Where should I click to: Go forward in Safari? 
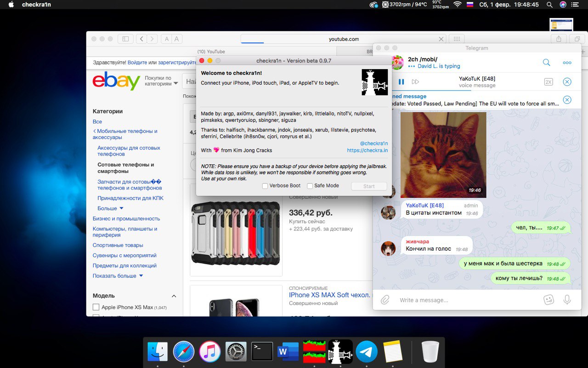tap(152, 39)
